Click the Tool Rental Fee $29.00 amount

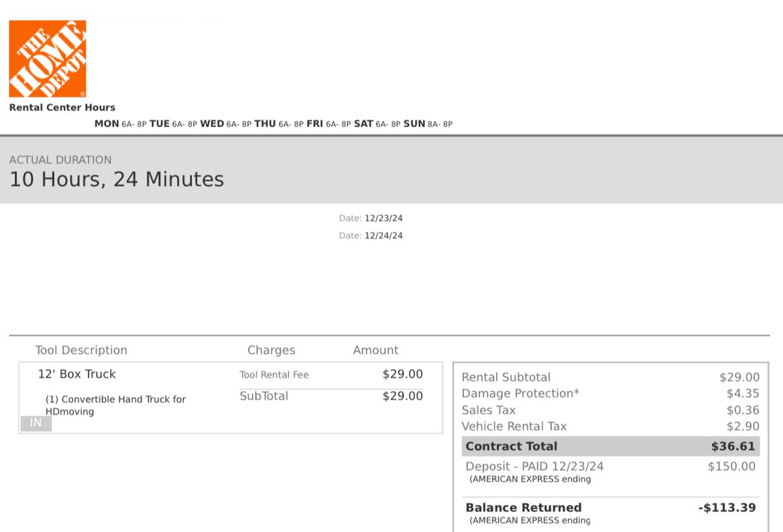[403, 374]
